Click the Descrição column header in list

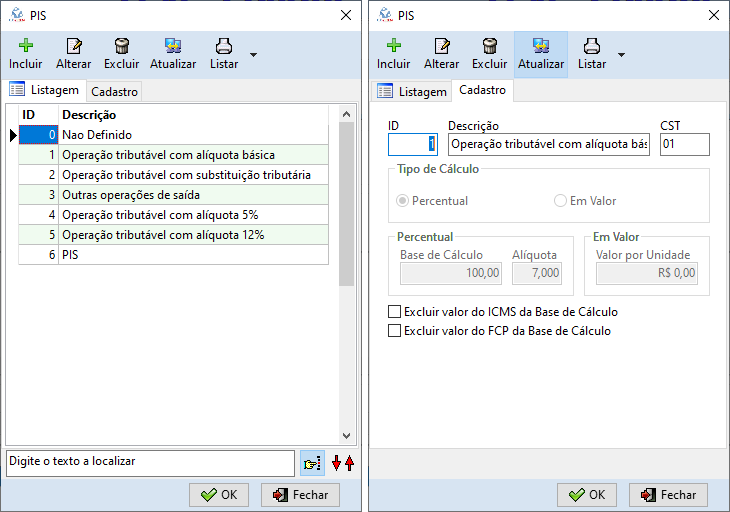click(193, 115)
